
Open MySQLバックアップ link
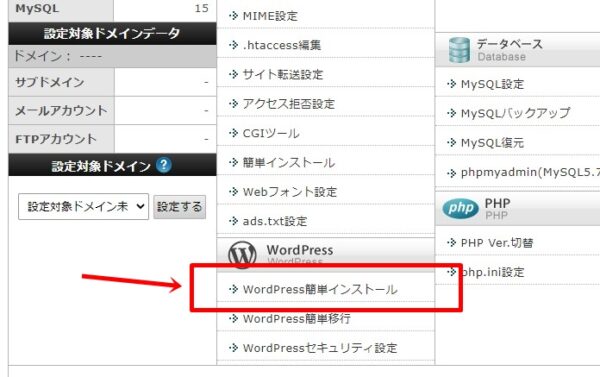pyautogui.click(x=515, y=113)
